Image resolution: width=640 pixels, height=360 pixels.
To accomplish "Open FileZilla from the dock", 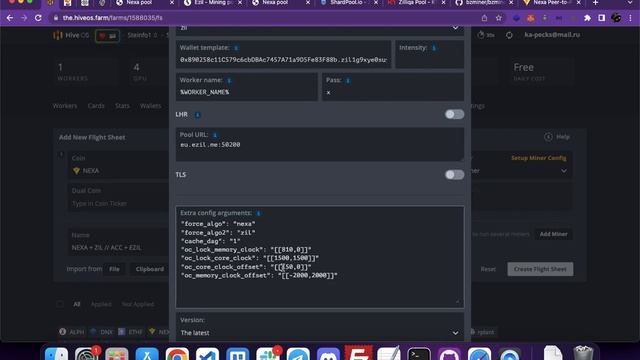I will point(358,353).
